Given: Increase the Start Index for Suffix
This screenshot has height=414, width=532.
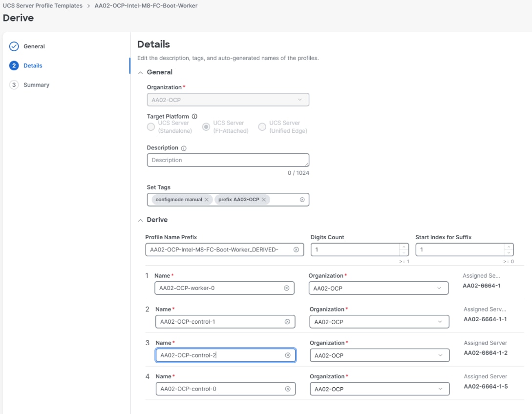Looking at the screenshot, I should point(509,247).
